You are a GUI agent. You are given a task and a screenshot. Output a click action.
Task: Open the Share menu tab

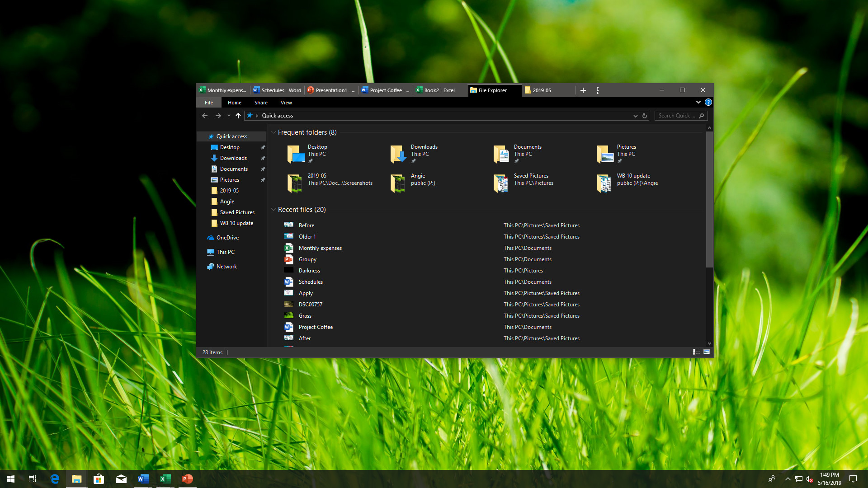[x=260, y=103]
